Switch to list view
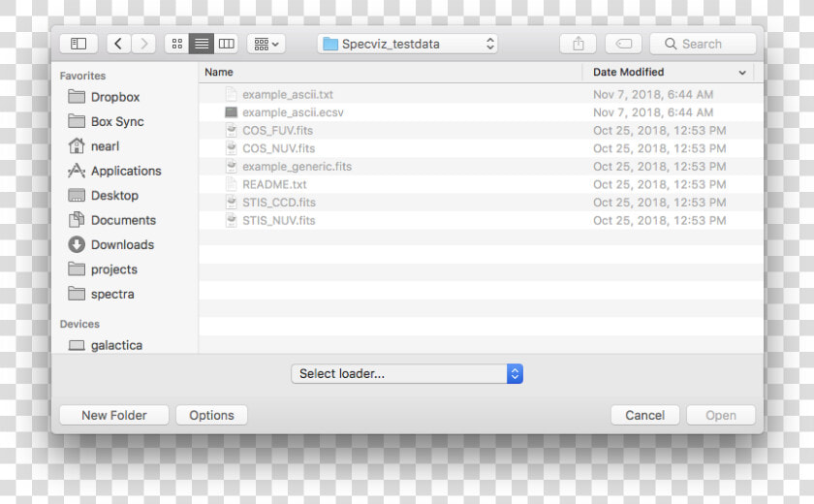This screenshot has width=814, height=504. pyautogui.click(x=202, y=44)
